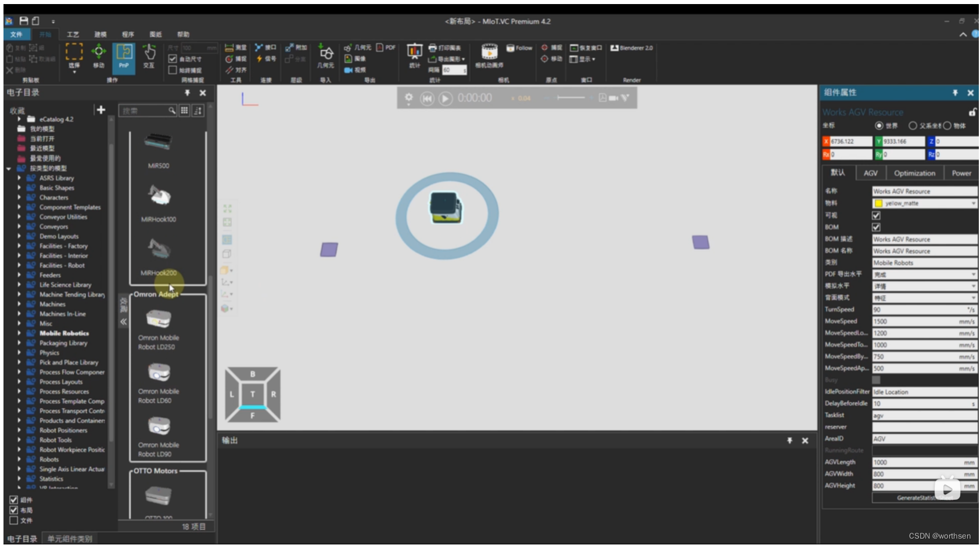This screenshot has height=545, width=980.
Task: Open the 显示 window dropdown
Action: (583, 59)
